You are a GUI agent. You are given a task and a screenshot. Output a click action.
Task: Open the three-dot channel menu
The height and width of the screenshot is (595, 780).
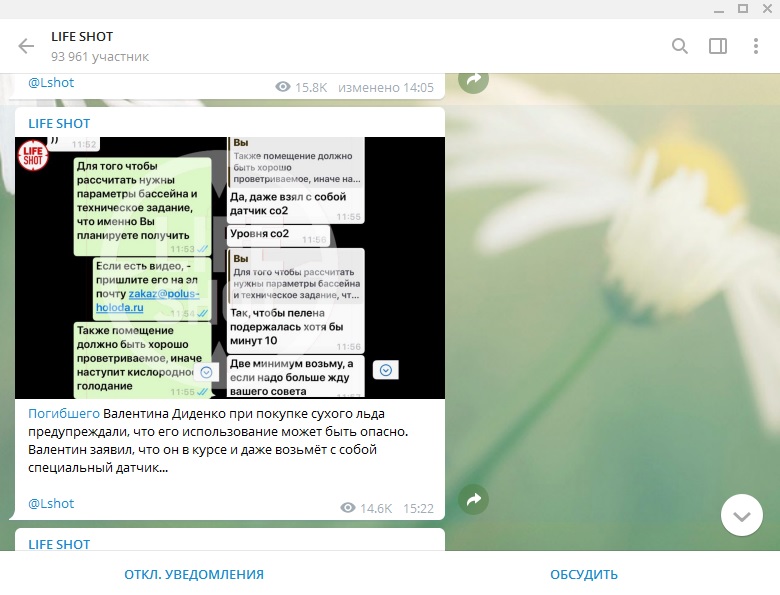point(756,46)
